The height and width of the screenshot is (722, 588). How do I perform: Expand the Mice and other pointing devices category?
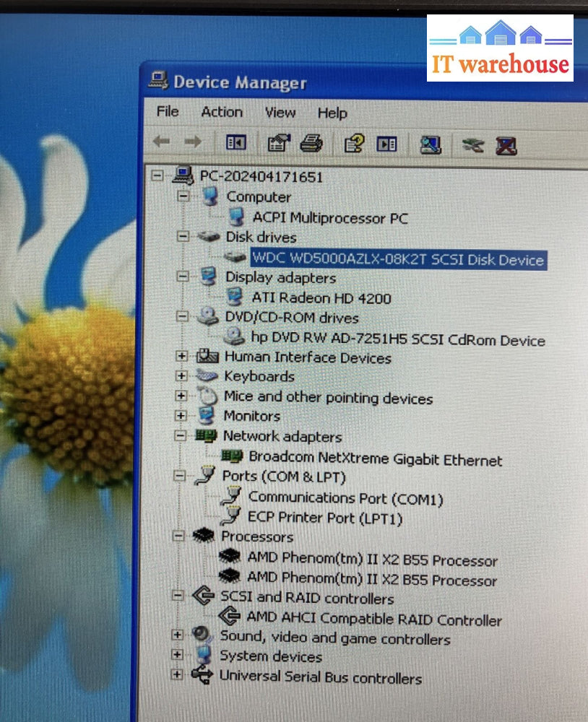pyautogui.click(x=181, y=396)
